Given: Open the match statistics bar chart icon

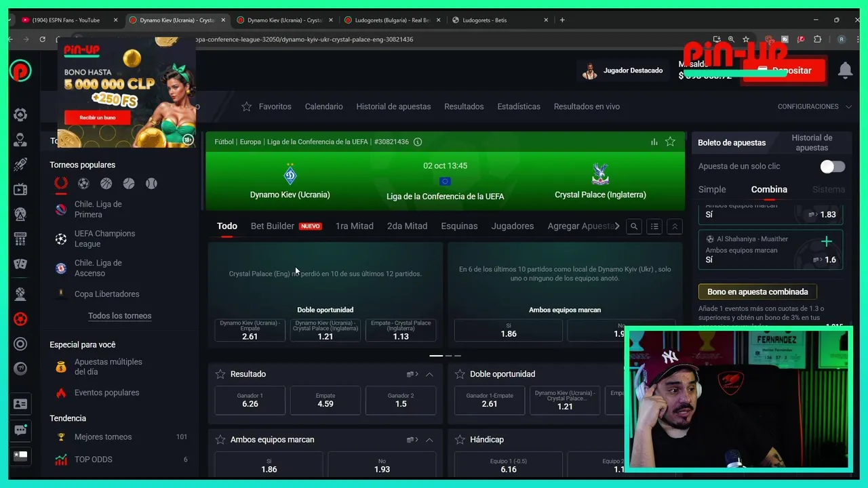Looking at the screenshot, I should (x=654, y=142).
